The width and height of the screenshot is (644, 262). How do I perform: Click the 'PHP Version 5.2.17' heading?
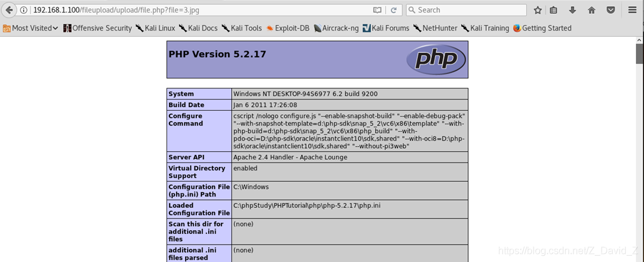[218, 54]
